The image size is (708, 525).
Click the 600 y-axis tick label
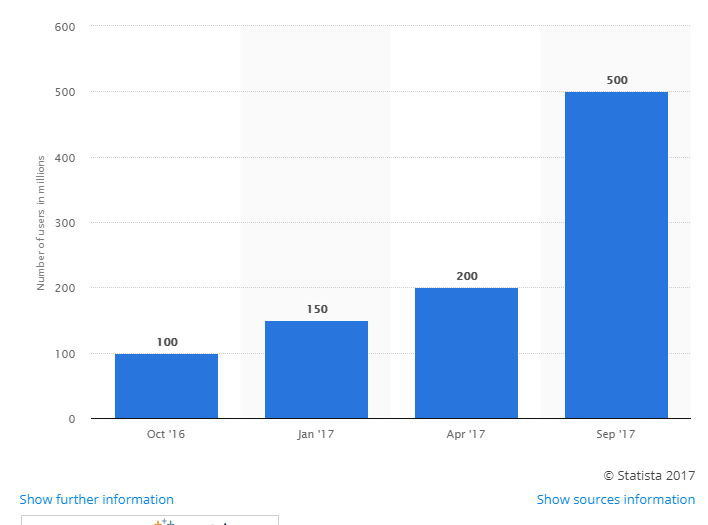(65, 27)
